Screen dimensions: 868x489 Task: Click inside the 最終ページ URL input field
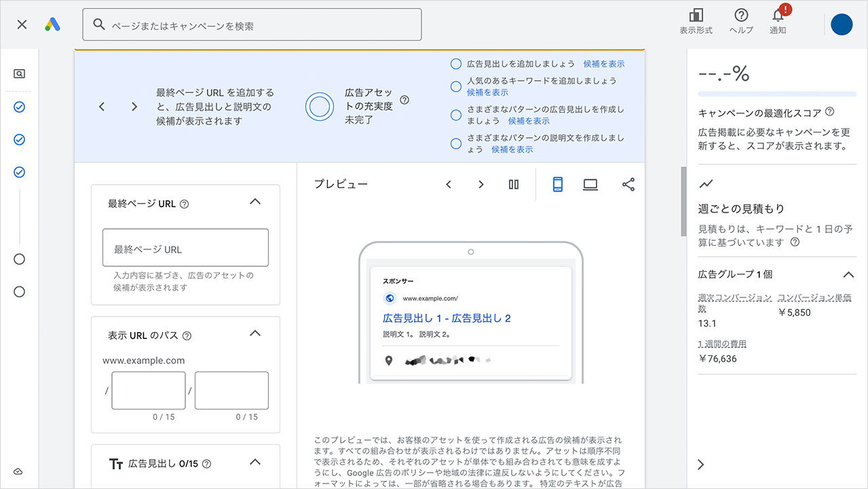[x=185, y=248]
